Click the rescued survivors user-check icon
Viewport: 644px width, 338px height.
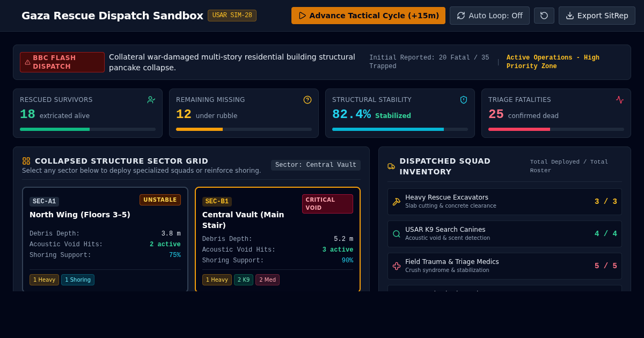click(x=151, y=100)
